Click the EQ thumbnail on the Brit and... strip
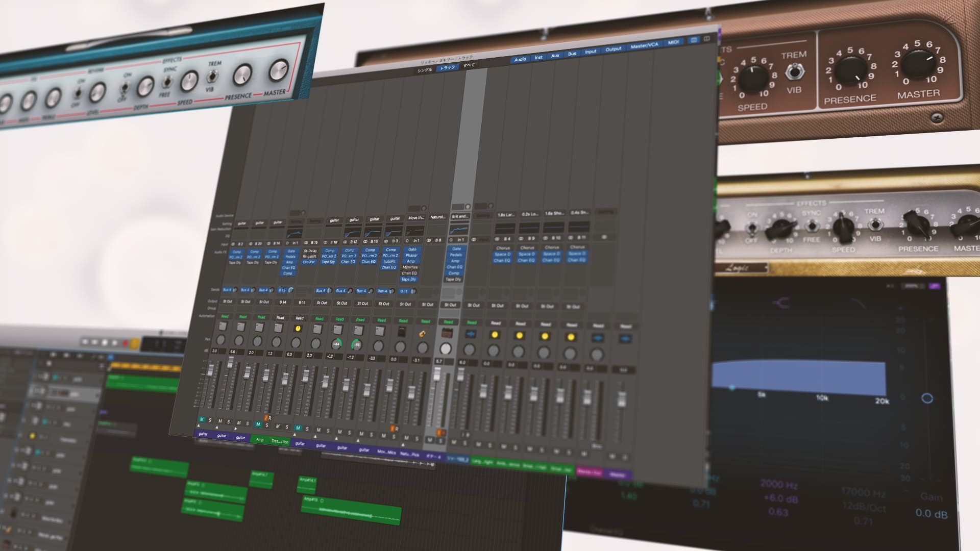Screen dimensions: 980x551 click(x=458, y=231)
